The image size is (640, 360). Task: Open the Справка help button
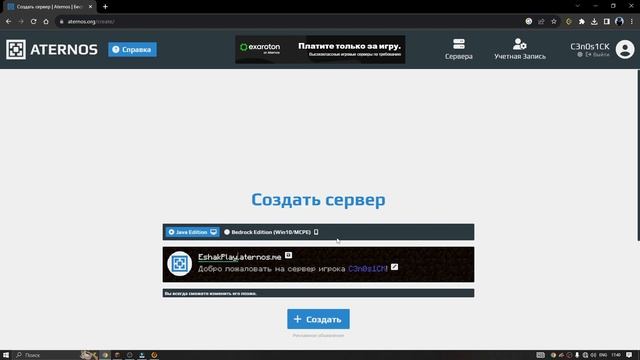tap(132, 49)
